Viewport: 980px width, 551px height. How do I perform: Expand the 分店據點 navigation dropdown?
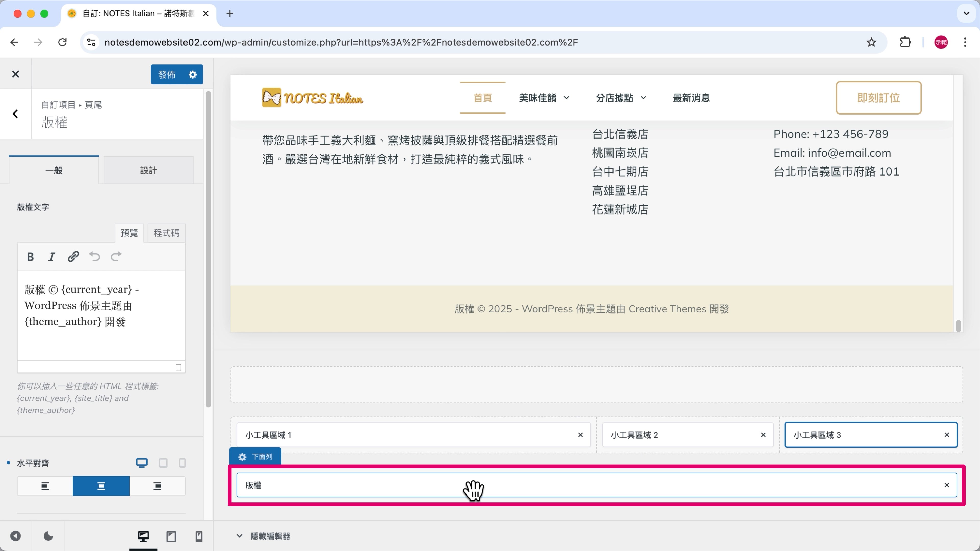(x=644, y=98)
